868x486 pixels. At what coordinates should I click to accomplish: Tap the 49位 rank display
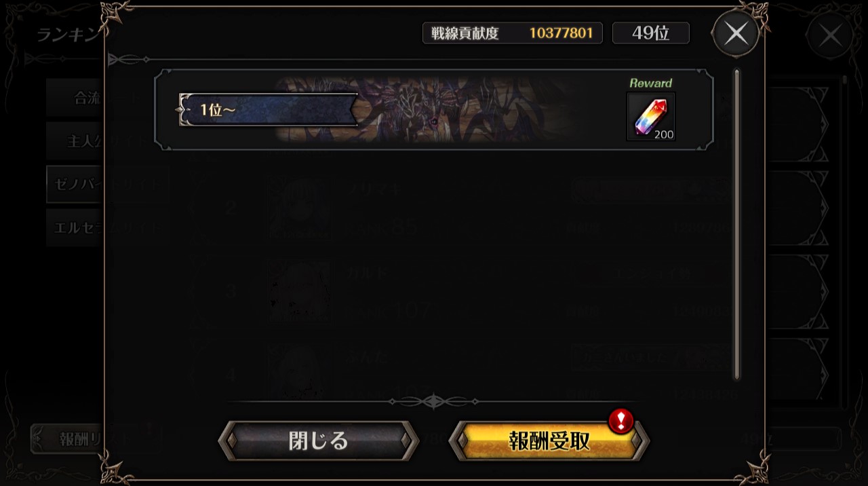[651, 33]
